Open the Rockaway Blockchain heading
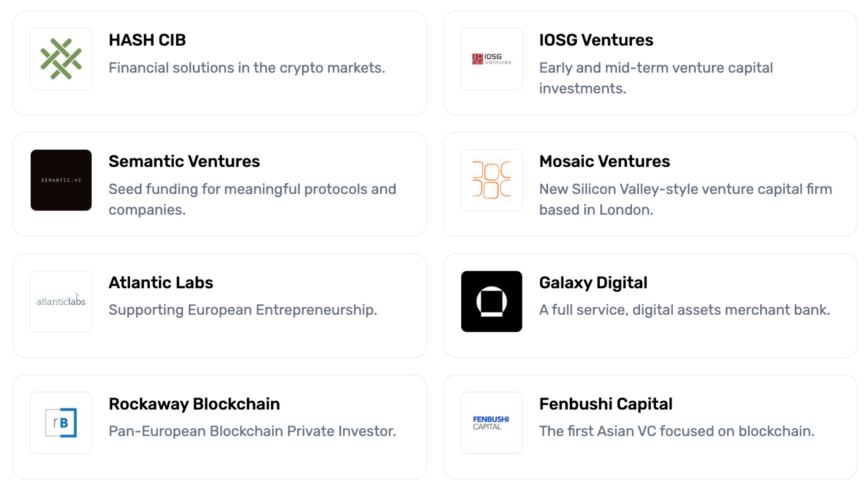Viewport: 868px width, 484px height. point(194,404)
